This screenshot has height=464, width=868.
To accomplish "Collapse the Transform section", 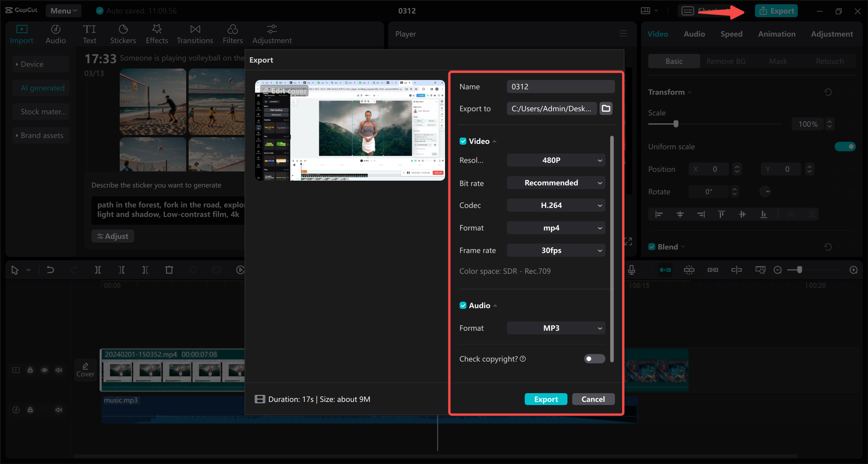I will 689,92.
